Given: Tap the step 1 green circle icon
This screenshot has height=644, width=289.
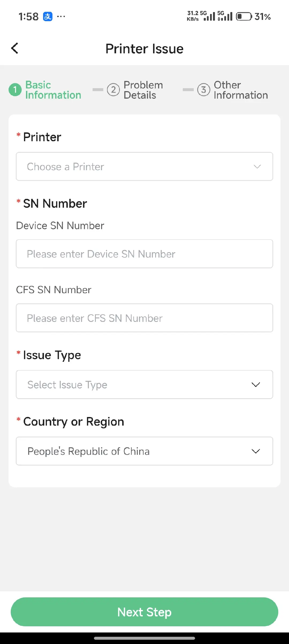Looking at the screenshot, I should point(15,90).
